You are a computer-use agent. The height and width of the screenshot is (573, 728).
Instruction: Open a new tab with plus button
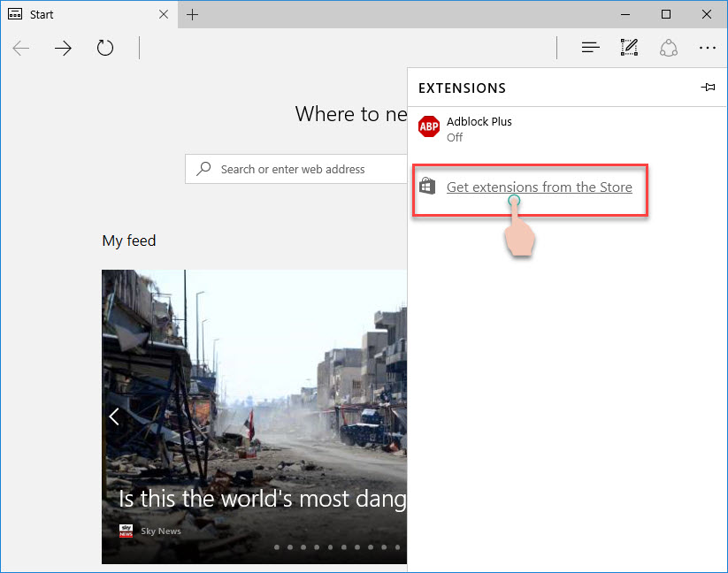pos(192,15)
